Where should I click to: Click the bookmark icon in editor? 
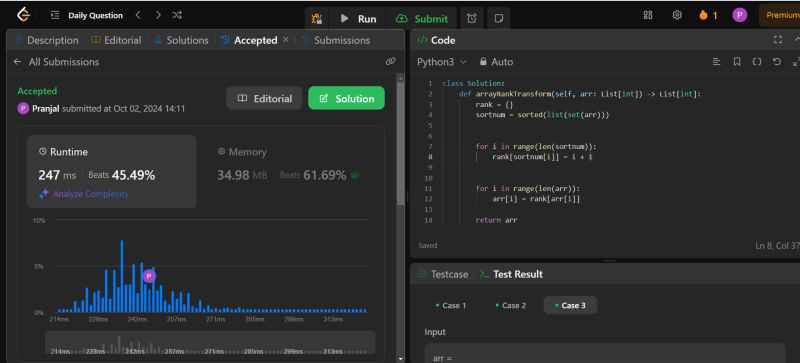pyautogui.click(x=737, y=62)
